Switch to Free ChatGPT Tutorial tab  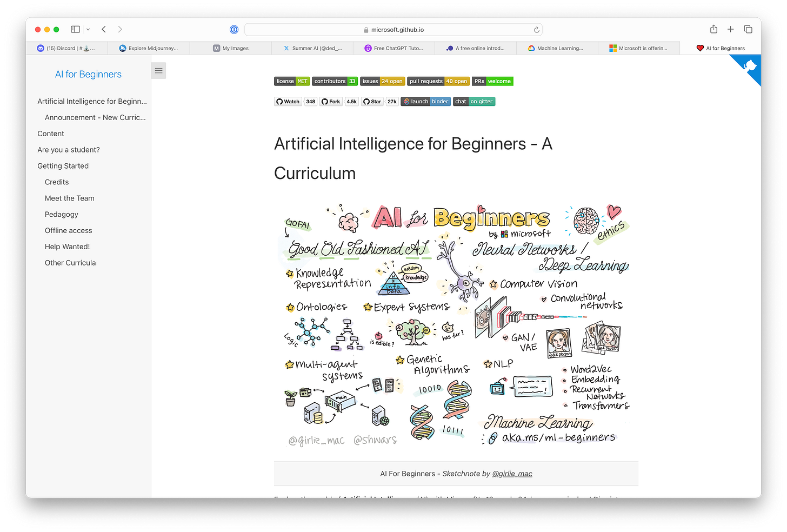[x=394, y=48]
